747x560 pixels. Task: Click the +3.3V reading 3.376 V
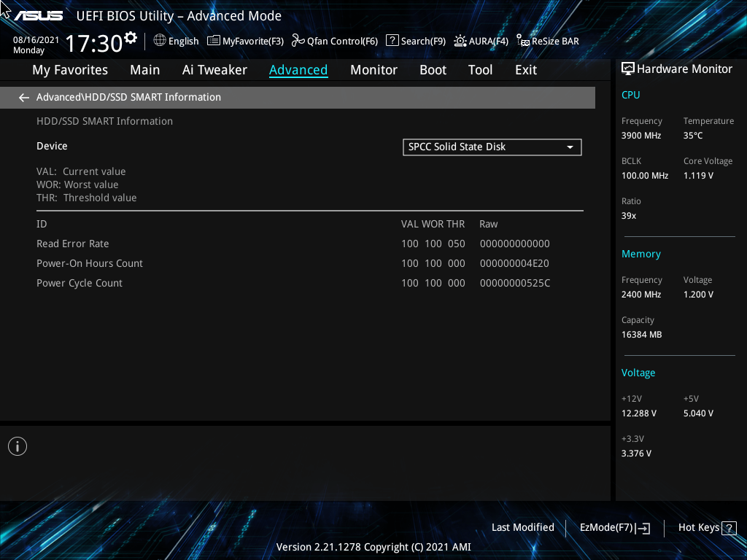[636, 454]
